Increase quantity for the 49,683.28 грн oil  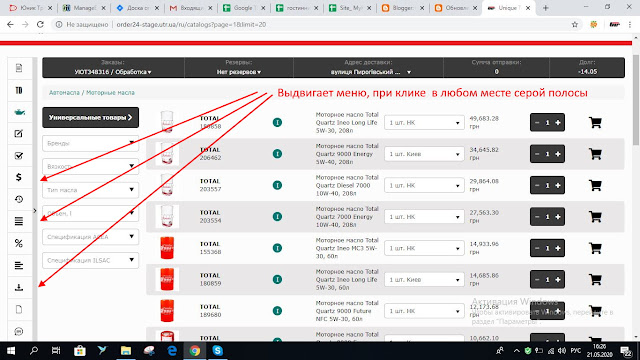pyautogui.click(x=558, y=122)
